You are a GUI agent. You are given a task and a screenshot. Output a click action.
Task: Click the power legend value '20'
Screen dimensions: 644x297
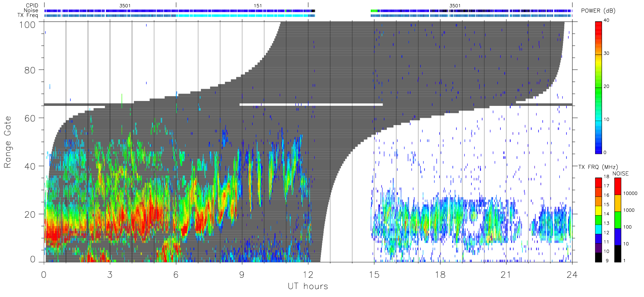[606, 86]
